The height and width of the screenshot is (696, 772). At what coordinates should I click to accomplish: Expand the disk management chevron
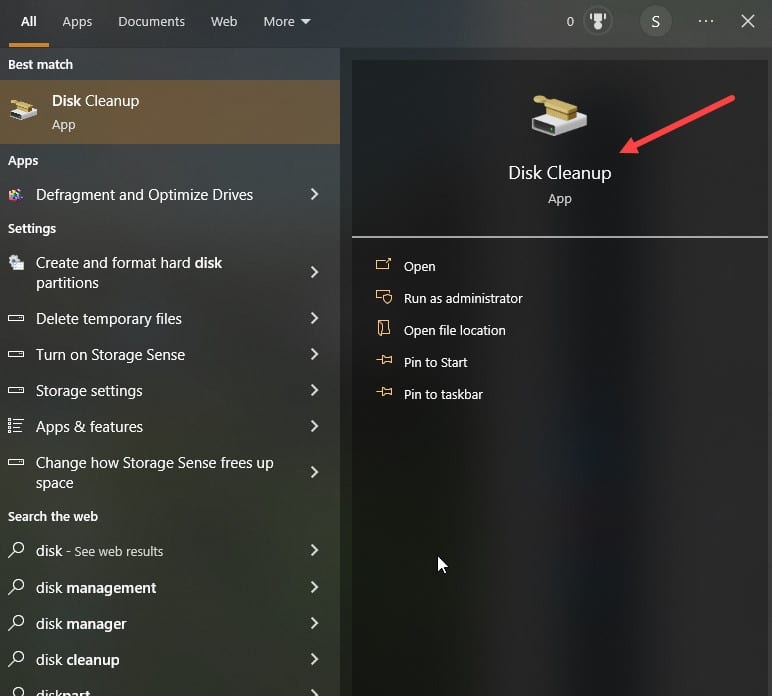point(314,587)
